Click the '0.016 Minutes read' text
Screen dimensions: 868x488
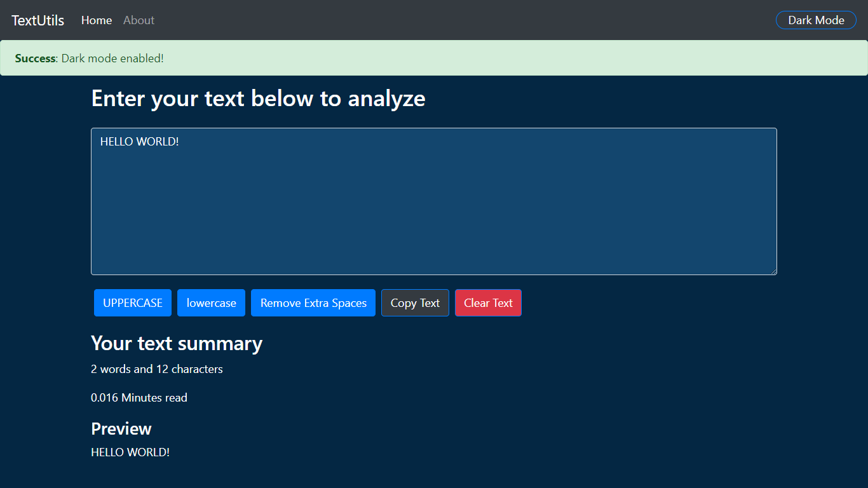139,398
